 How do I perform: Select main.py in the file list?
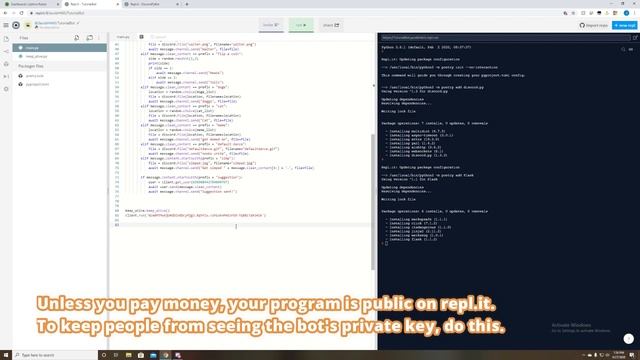(60, 48)
